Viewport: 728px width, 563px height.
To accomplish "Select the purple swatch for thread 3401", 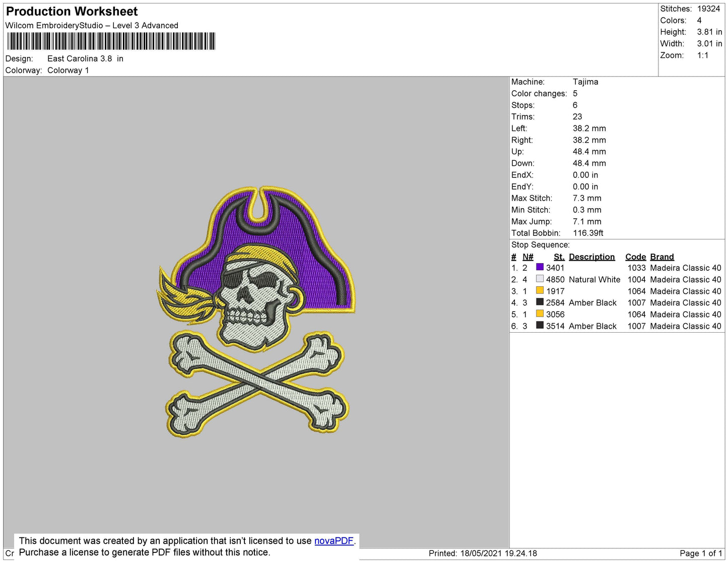I will [540, 267].
